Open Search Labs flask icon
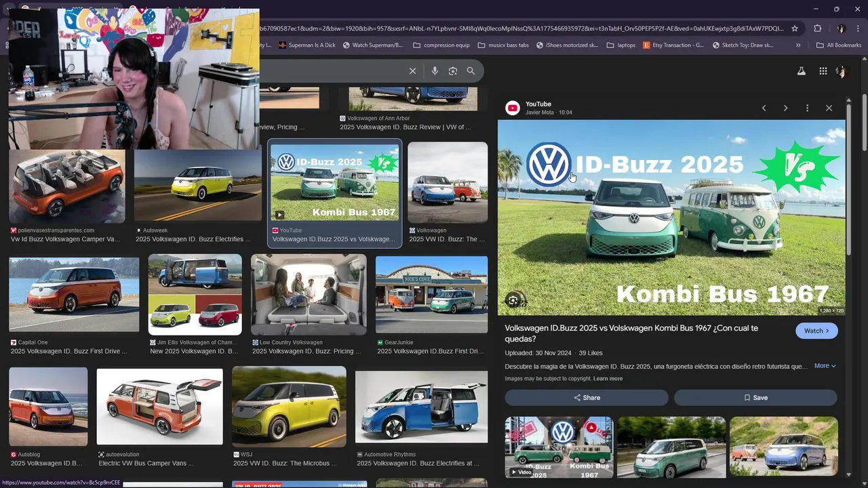Image resolution: width=868 pixels, height=488 pixels. click(801, 71)
